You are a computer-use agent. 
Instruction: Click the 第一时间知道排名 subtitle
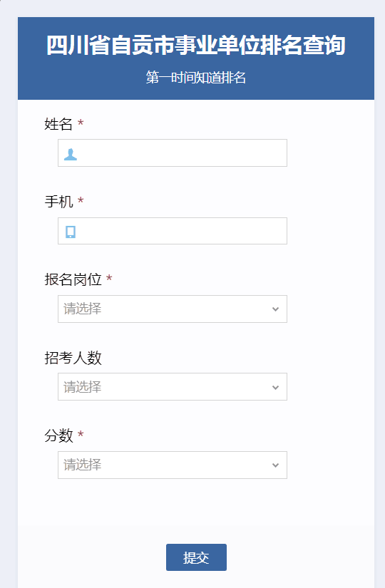pos(196,78)
